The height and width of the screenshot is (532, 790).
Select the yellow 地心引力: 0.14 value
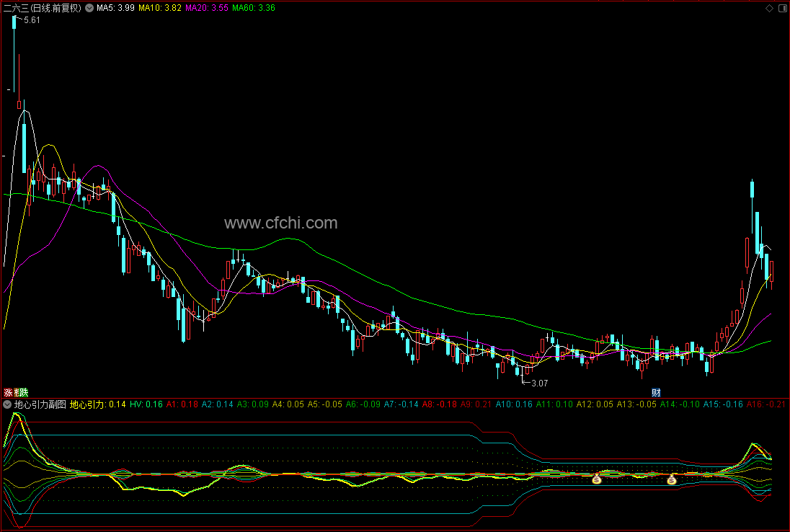click(x=98, y=404)
